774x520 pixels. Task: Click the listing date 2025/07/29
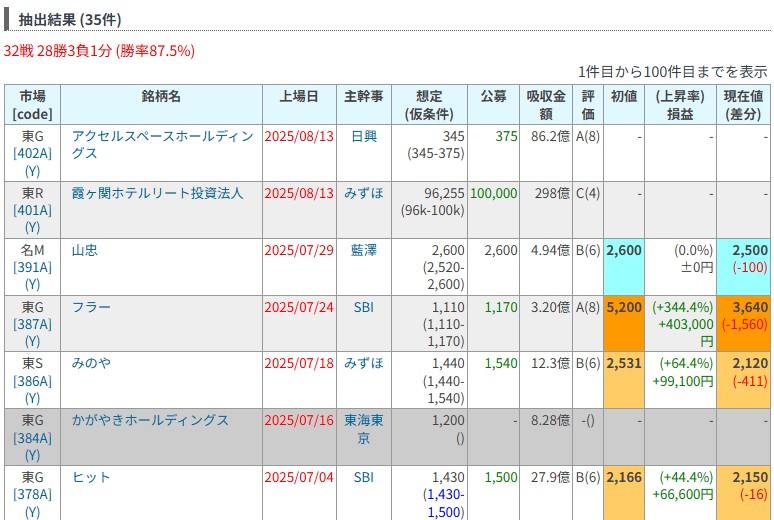click(299, 250)
